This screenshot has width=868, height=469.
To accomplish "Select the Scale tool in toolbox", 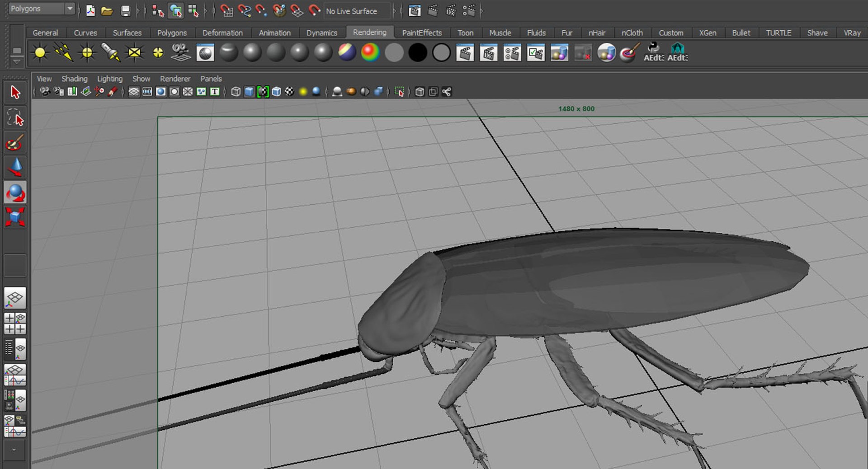I will (x=15, y=217).
